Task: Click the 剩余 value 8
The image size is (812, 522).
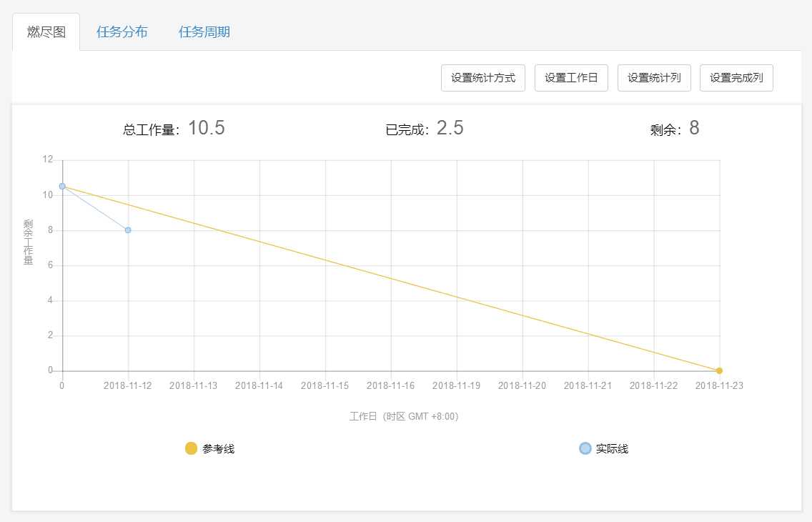Action: click(x=694, y=128)
